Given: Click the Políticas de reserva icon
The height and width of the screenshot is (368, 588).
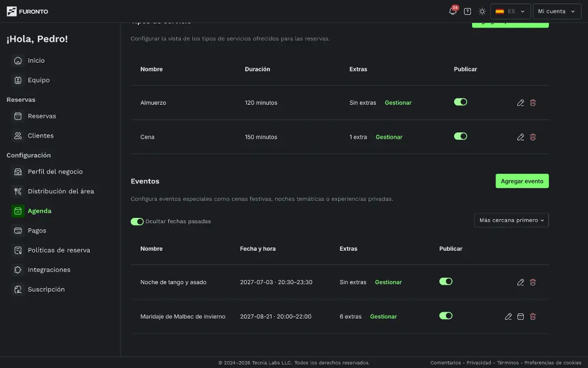Looking at the screenshot, I should click(18, 250).
